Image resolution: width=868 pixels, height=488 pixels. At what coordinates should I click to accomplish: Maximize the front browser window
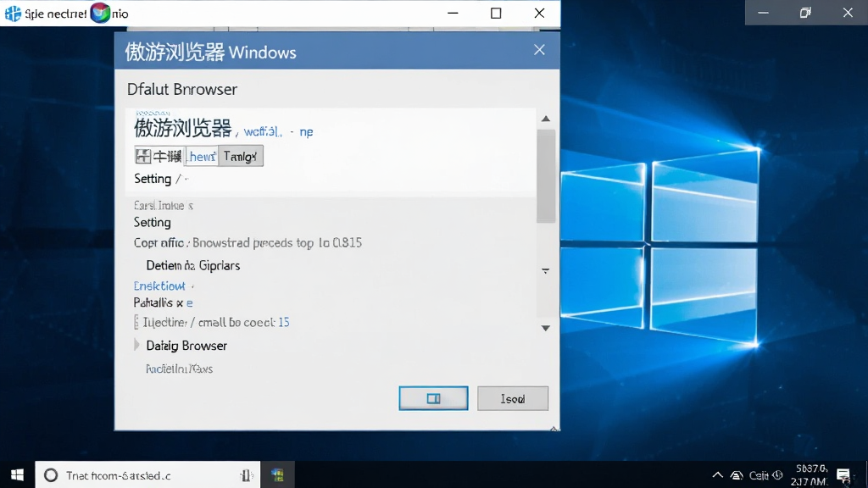click(x=496, y=14)
